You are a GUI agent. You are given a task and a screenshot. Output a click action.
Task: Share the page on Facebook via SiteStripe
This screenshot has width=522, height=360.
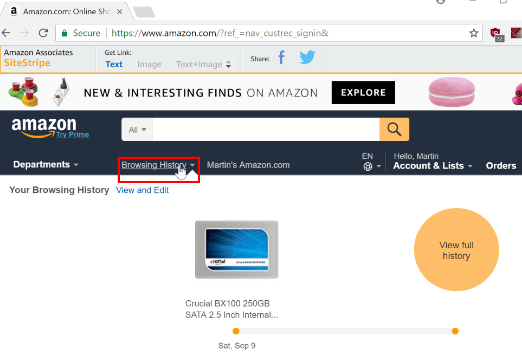pos(282,57)
